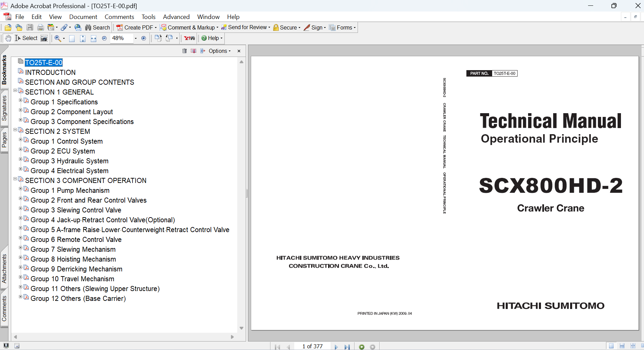Click the Fit Width icon
The width and height of the screenshot is (644, 350).
pyautogui.click(x=94, y=38)
